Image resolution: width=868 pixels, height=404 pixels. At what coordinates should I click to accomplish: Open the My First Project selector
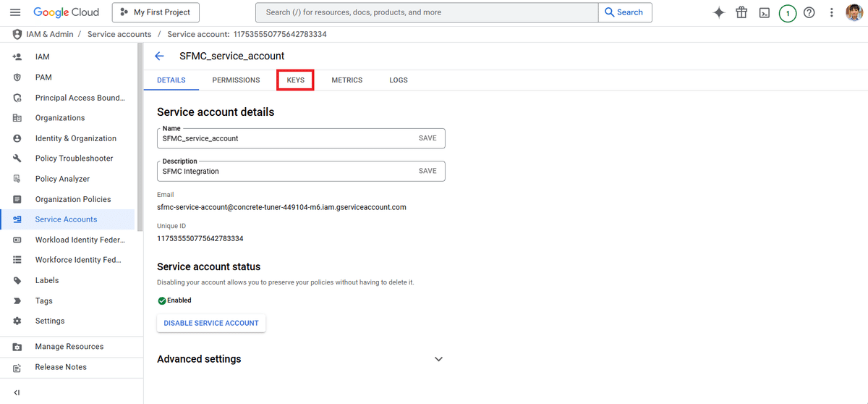[x=156, y=12]
